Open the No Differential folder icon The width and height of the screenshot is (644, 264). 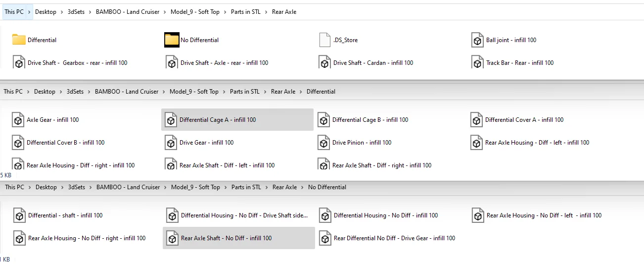tap(172, 40)
